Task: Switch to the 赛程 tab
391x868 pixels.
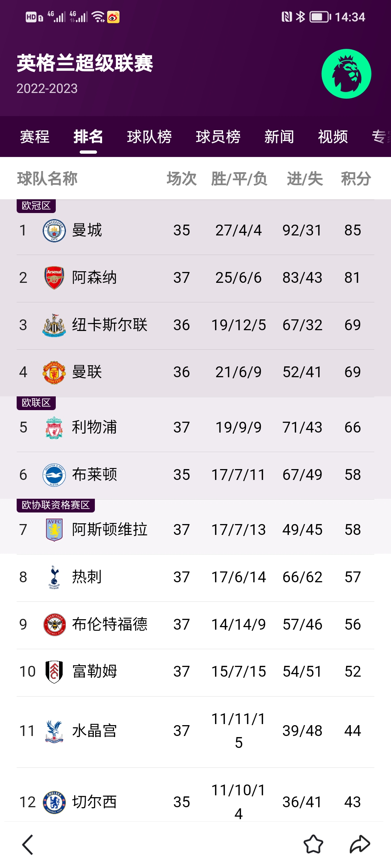Action: [35, 137]
